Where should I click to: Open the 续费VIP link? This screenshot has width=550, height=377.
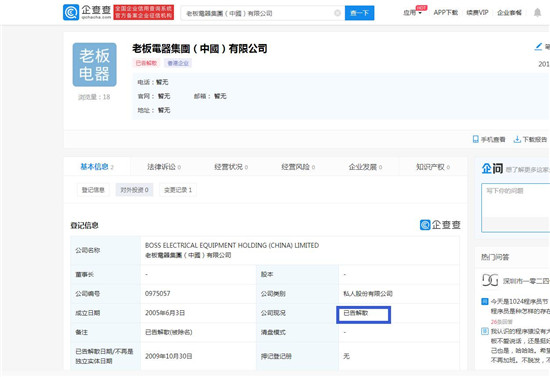click(x=477, y=13)
